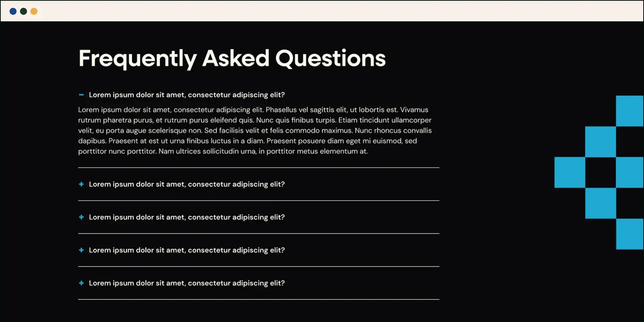This screenshot has width=644, height=322.
Task: Click the minus icon beside the open question
Action: (81, 94)
